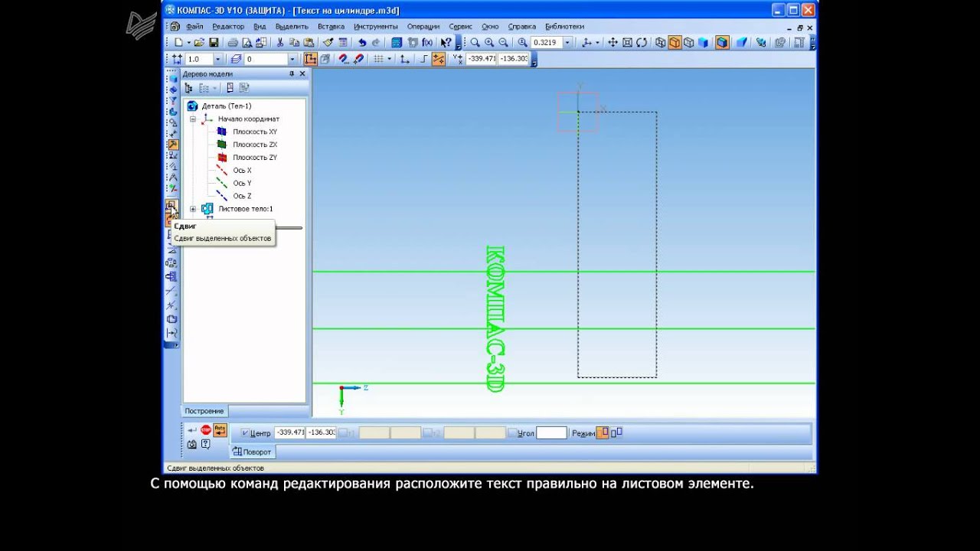Click the f(x) variables icon
980x551 pixels.
427,43
